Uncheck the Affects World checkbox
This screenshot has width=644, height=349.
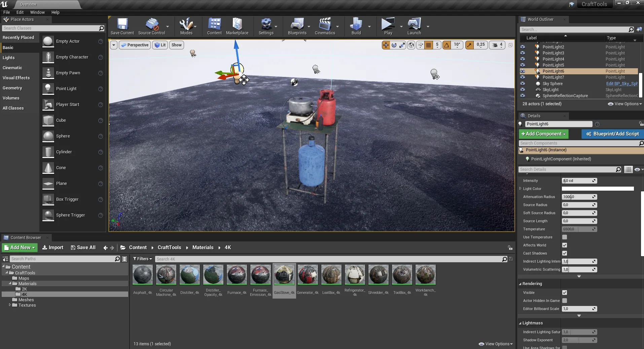(x=565, y=245)
